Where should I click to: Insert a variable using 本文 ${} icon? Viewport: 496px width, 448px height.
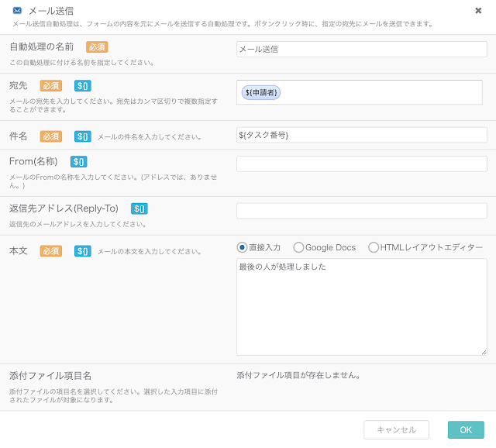coord(82,251)
